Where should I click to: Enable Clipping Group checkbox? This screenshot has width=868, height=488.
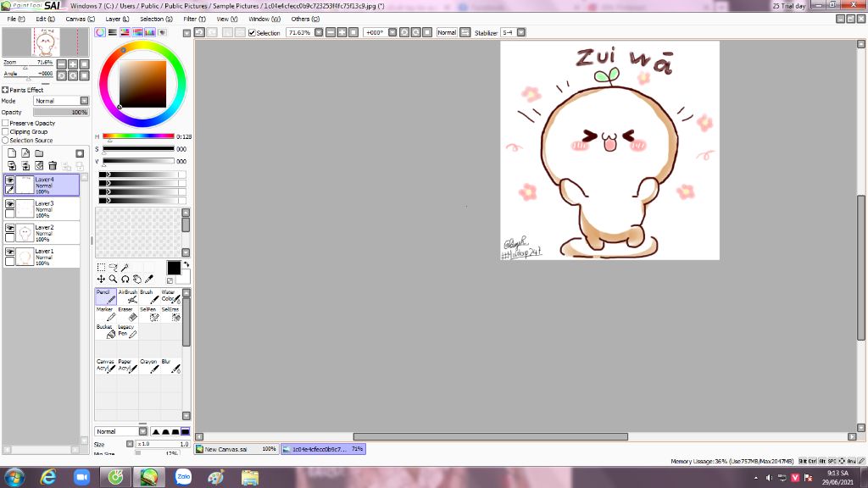[x=6, y=131]
